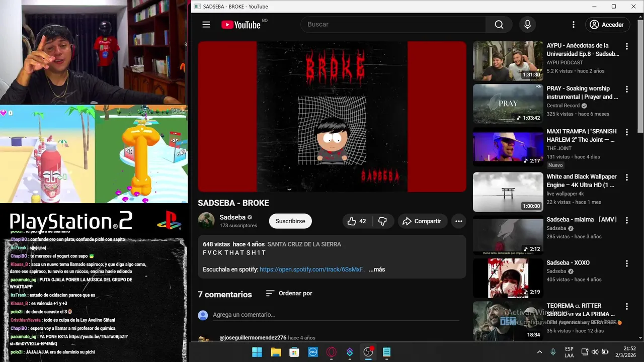The image size is (644, 362).
Task: Like the video with thumbs-up
Action: click(357, 221)
